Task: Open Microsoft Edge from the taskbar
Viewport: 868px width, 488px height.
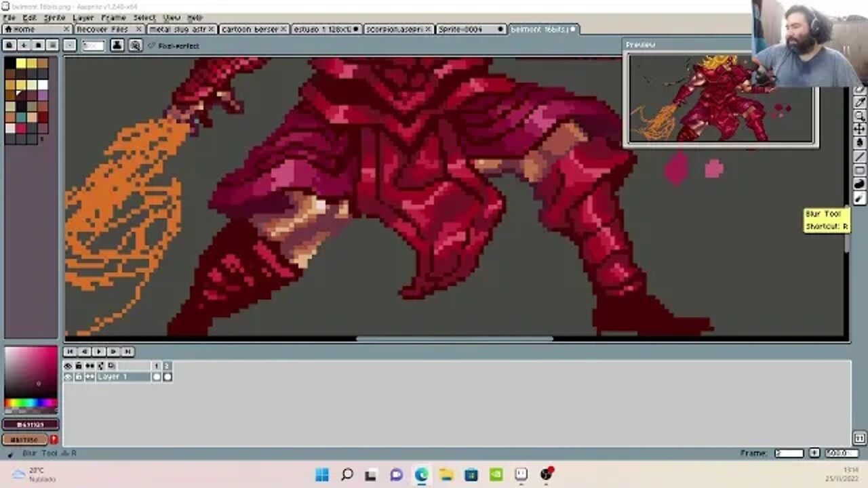Action: point(422,474)
